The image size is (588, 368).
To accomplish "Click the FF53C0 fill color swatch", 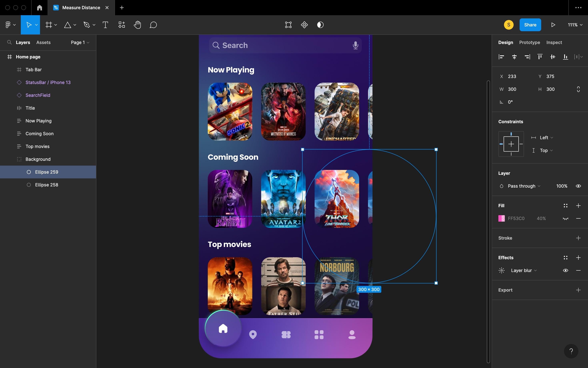I will (x=501, y=219).
